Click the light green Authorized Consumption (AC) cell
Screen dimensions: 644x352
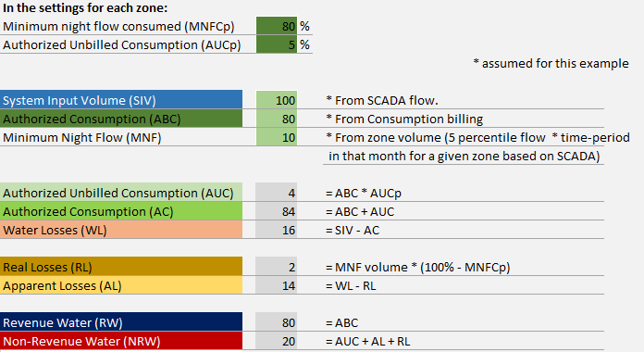121,211
